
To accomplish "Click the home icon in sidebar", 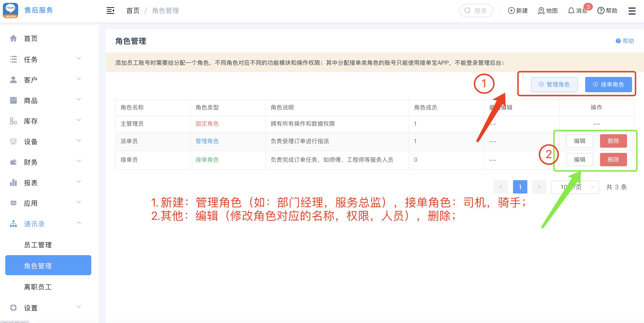I will pos(13,38).
